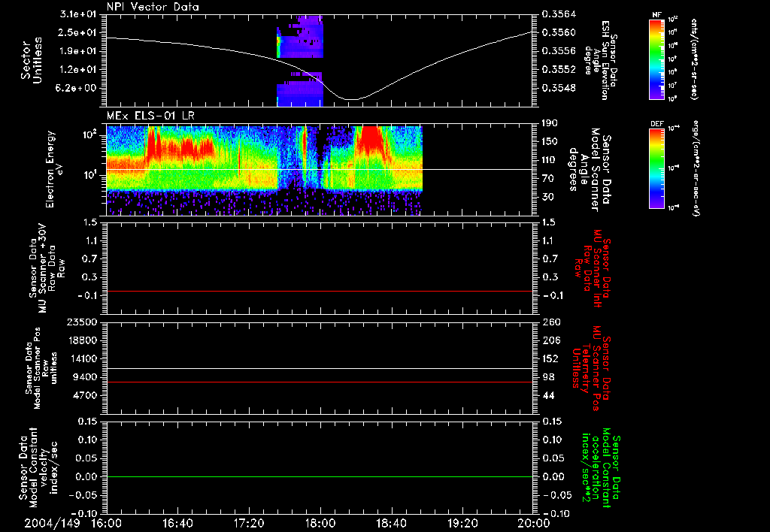Select the 'NPI Vector Data' panel title

coord(153,7)
